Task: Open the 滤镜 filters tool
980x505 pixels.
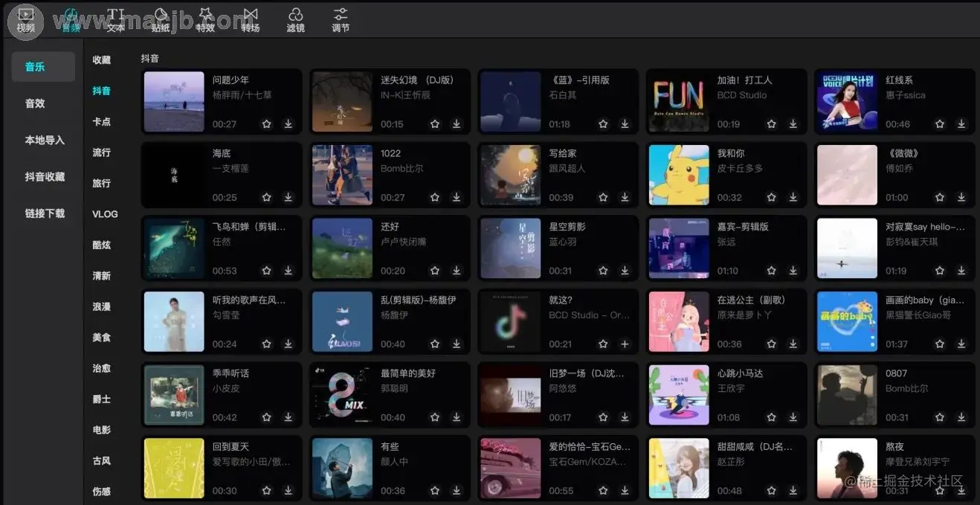Action: tap(295, 20)
